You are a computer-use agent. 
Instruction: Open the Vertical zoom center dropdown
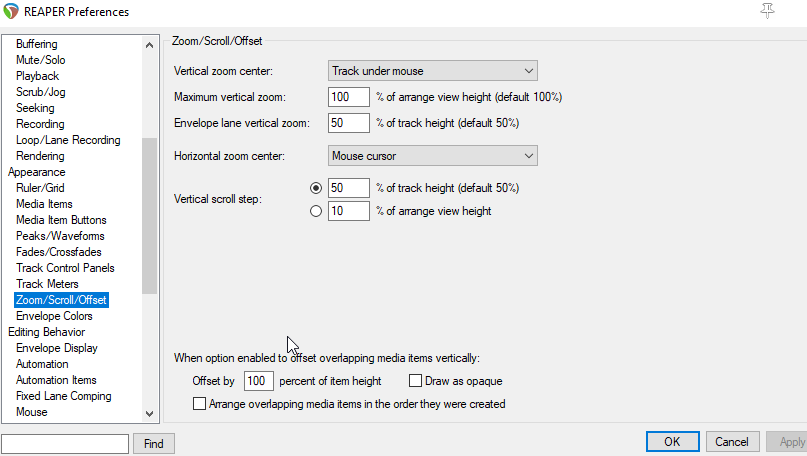pyautogui.click(x=433, y=71)
